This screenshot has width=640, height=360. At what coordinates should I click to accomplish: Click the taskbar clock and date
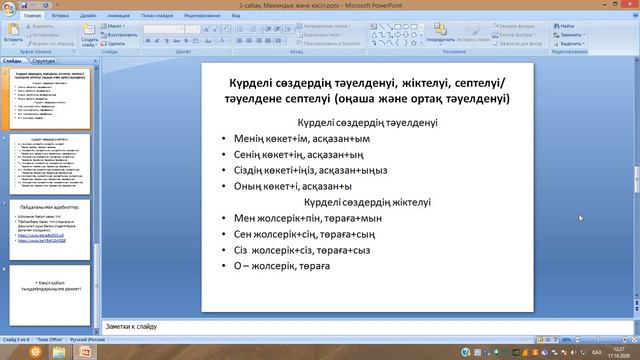(619, 352)
